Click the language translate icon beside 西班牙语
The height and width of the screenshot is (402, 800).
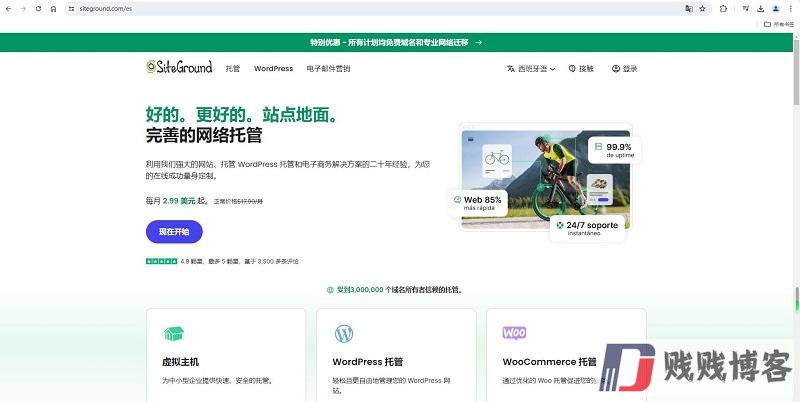click(x=511, y=68)
